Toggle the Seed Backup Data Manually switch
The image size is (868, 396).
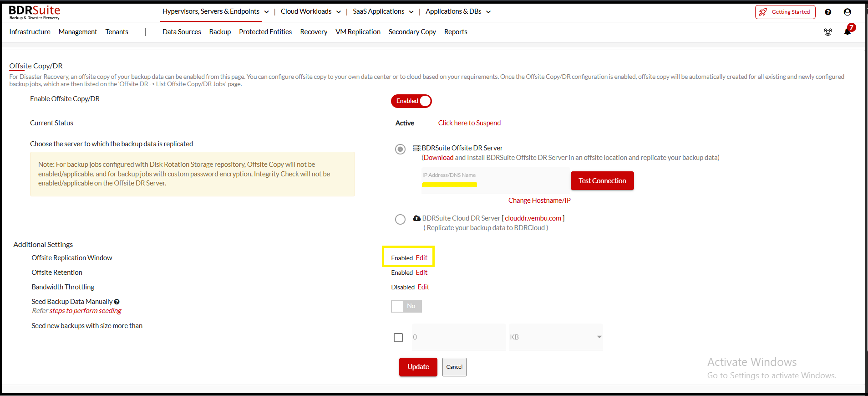click(406, 306)
